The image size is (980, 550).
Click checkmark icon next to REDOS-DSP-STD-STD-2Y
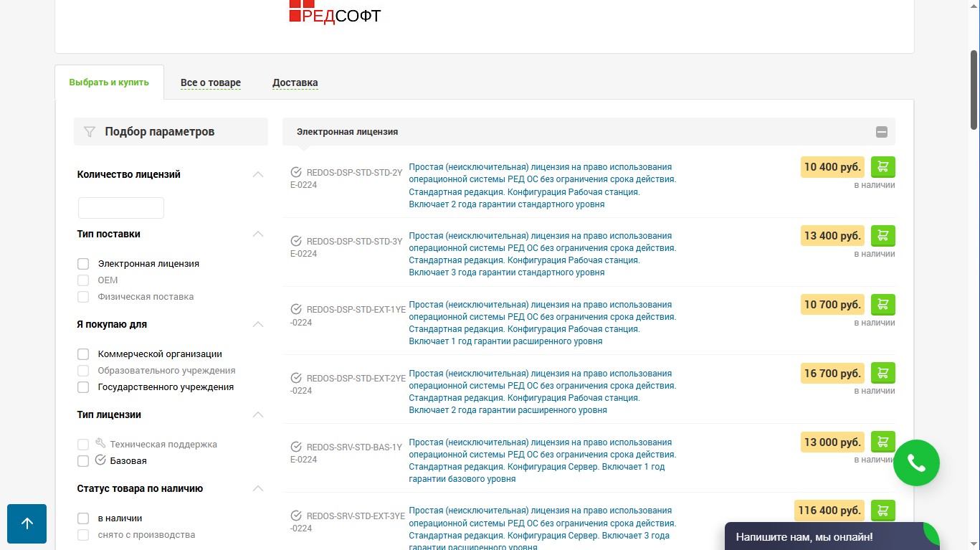[296, 172]
